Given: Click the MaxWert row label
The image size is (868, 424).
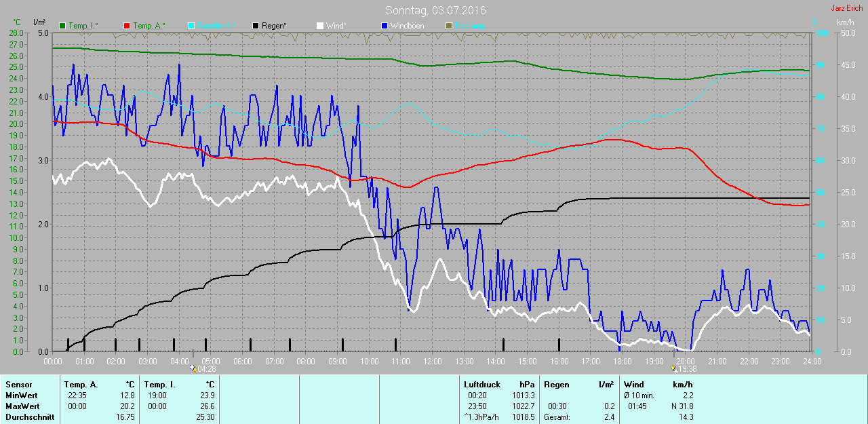Looking at the screenshot, I should 22,406.
